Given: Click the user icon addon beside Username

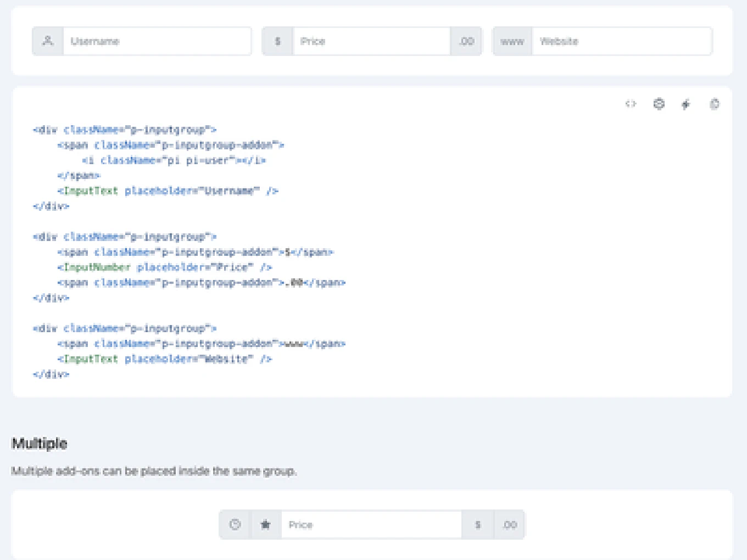Looking at the screenshot, I should (x=48, y=41).
